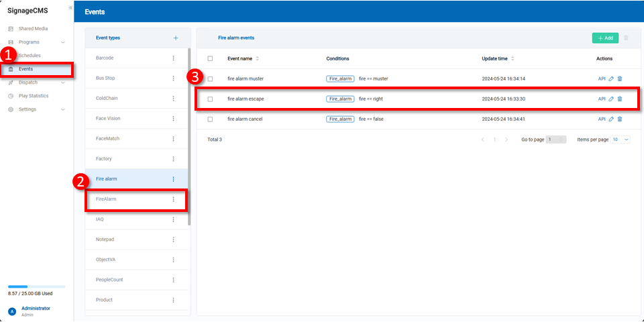Tick the fire alarm escape checkbox
This screenshot has width=644, height=322.
click(210, 99)
